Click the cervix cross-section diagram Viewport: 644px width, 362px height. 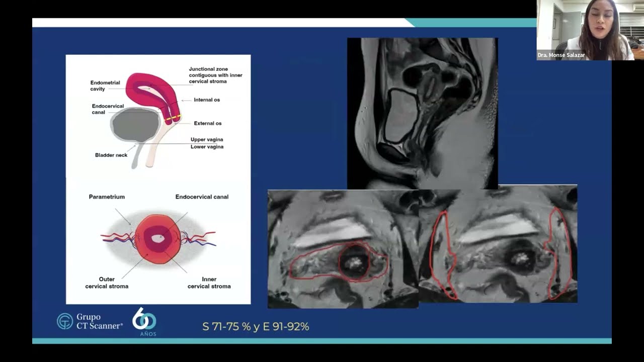[x=158, y=239]
